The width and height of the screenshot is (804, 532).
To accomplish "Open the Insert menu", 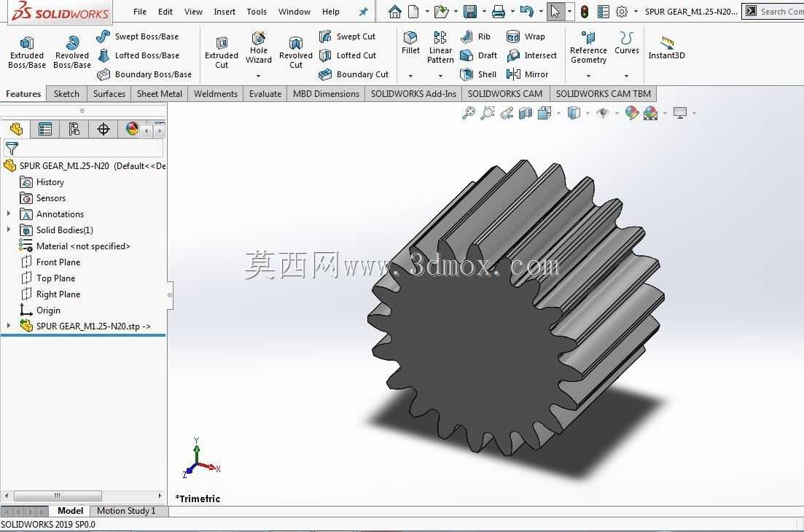I will tap(225, 11).
